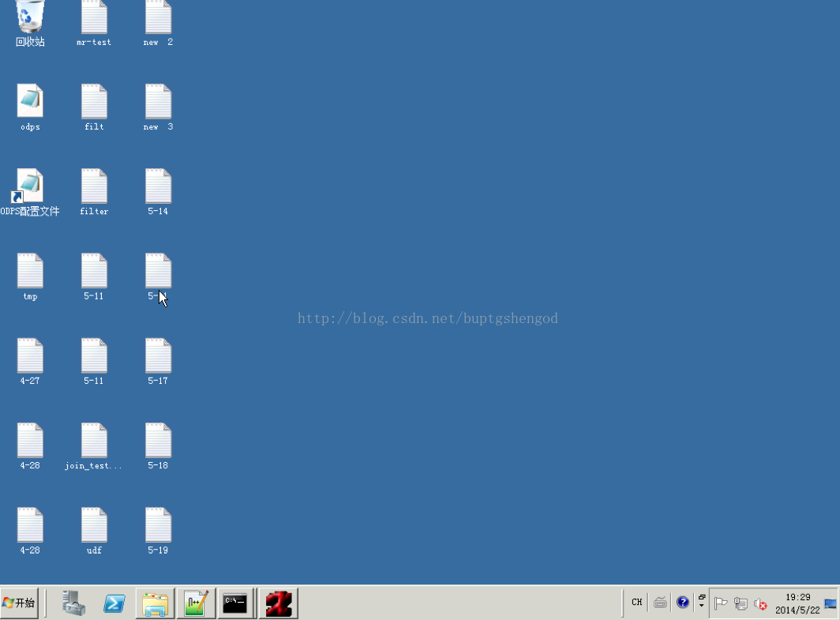Switch to Notepad++ taskbar button

coord(196,603)
